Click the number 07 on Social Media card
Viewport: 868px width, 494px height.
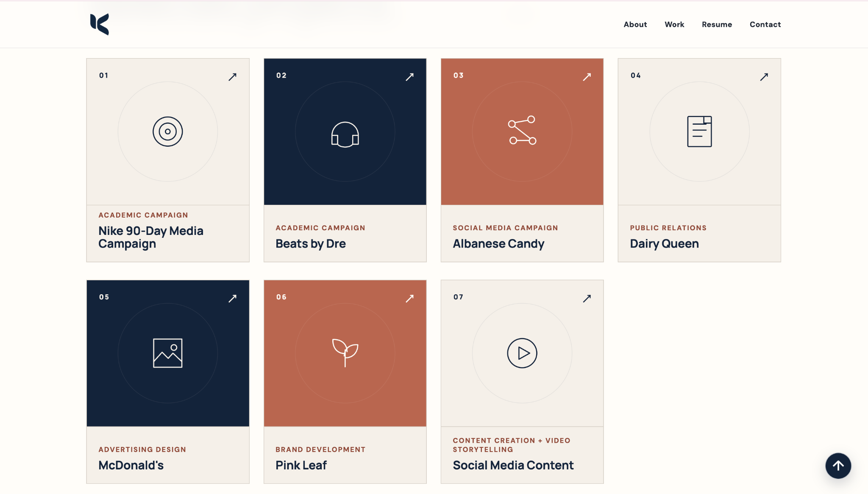point(458,297)
